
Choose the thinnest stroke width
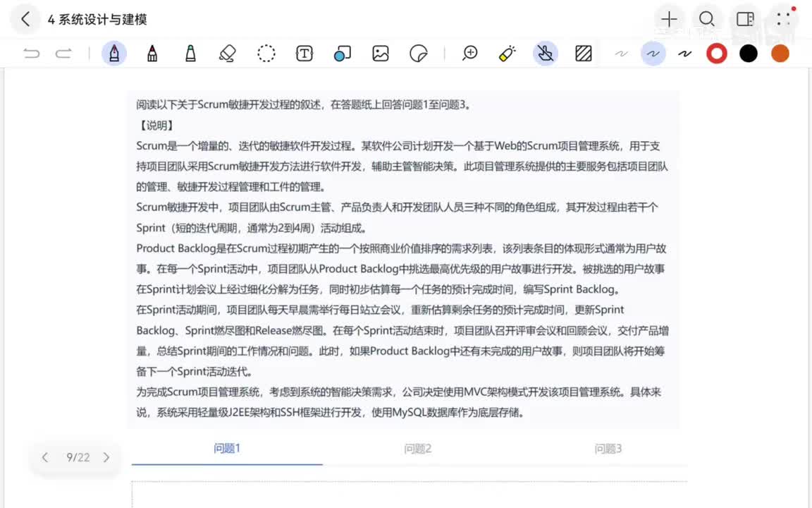(x=621, y=53)
